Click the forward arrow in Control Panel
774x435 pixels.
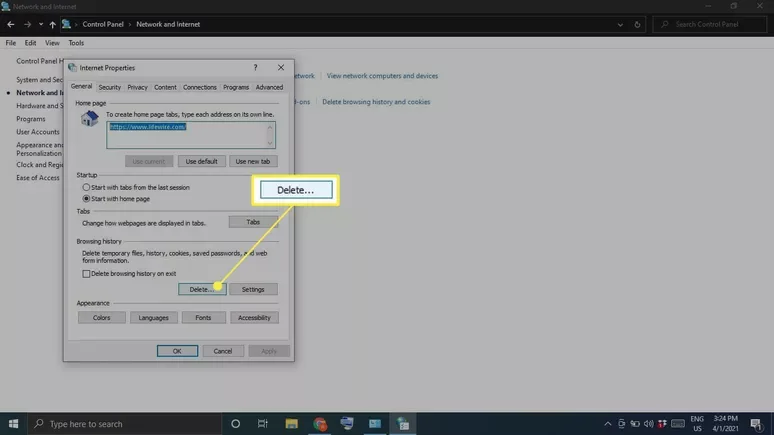tap(27, 24)
